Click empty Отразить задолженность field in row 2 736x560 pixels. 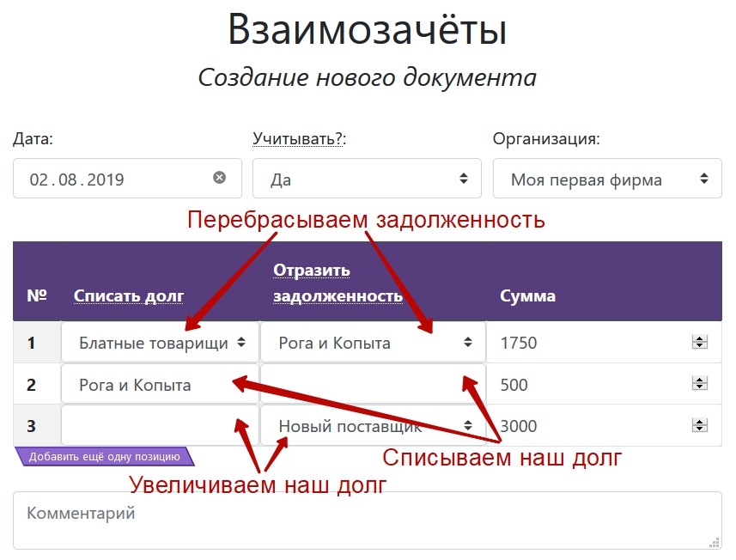tap(361, 385)
